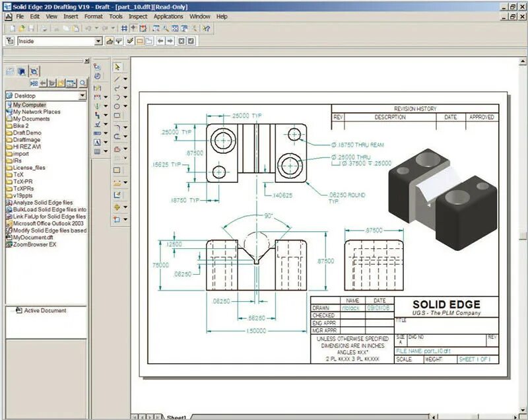Select the Arc drawing tool
Screen dimensions: 528x420
tap(117, 97)
